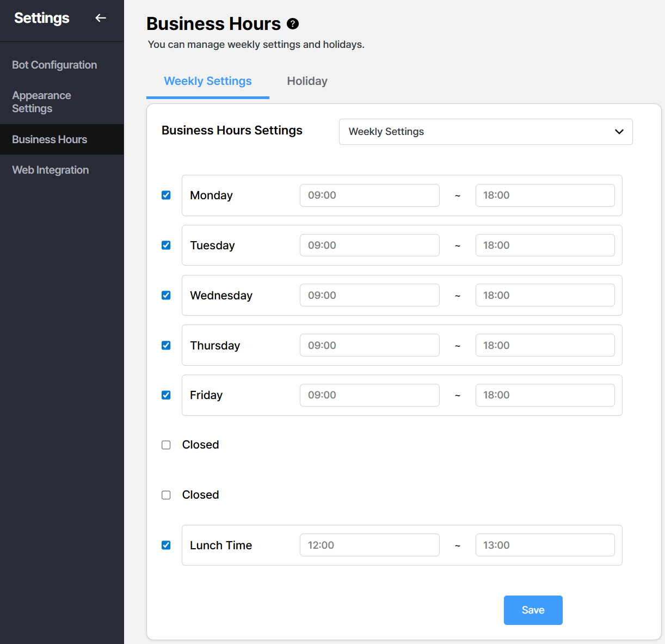Click the help question mark icon
This screenshot has height=644, width=665.
293,24
